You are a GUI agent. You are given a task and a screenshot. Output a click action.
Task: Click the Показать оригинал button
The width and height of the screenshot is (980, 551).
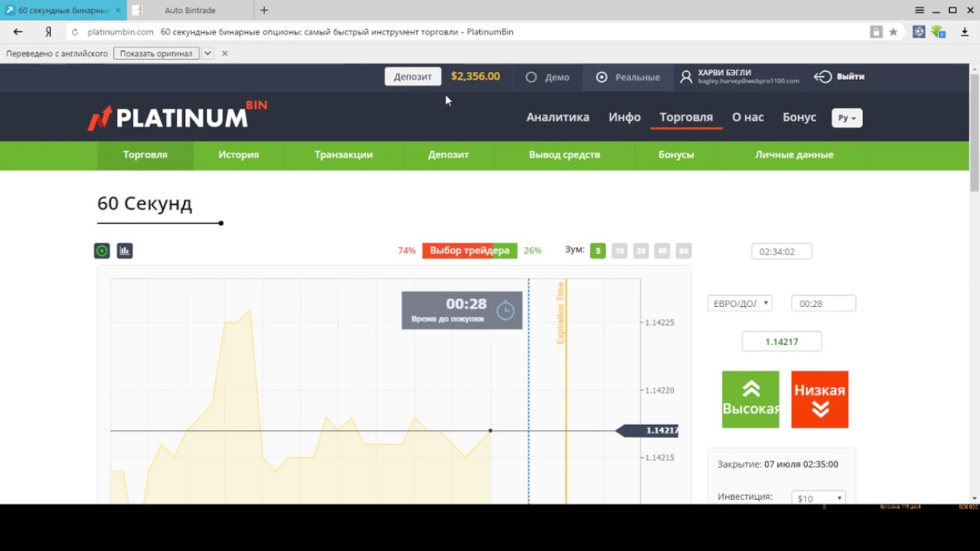point(156,54)
